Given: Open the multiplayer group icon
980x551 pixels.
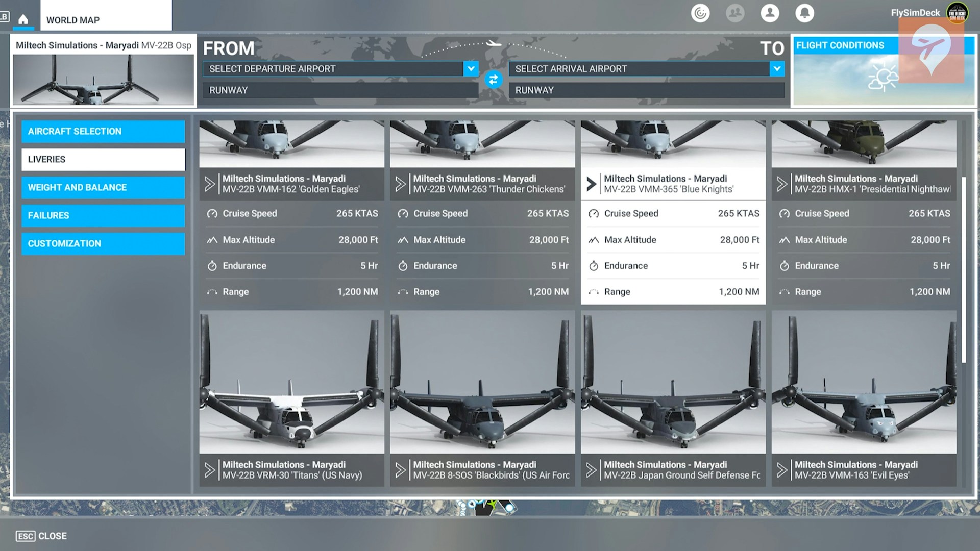Looking at the screenshot, I should [x=735, y=13].
